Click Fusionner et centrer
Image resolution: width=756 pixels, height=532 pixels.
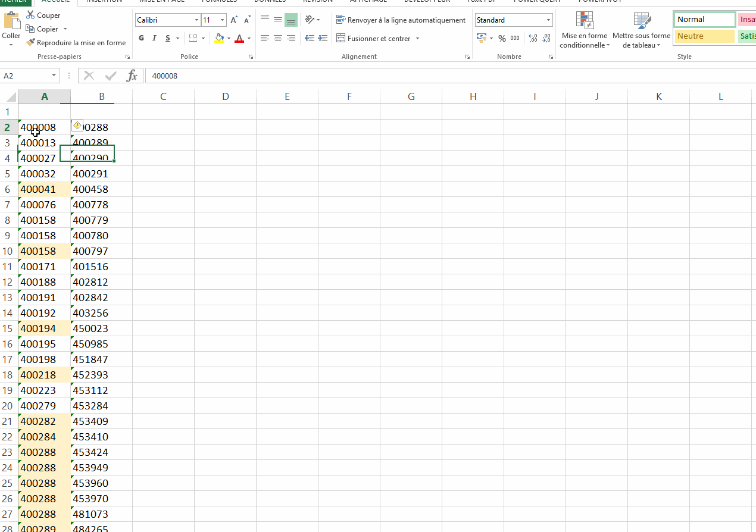point(373,39)
